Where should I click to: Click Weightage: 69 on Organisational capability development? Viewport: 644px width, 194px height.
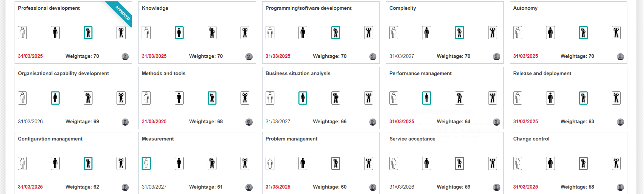coord(82,122)
